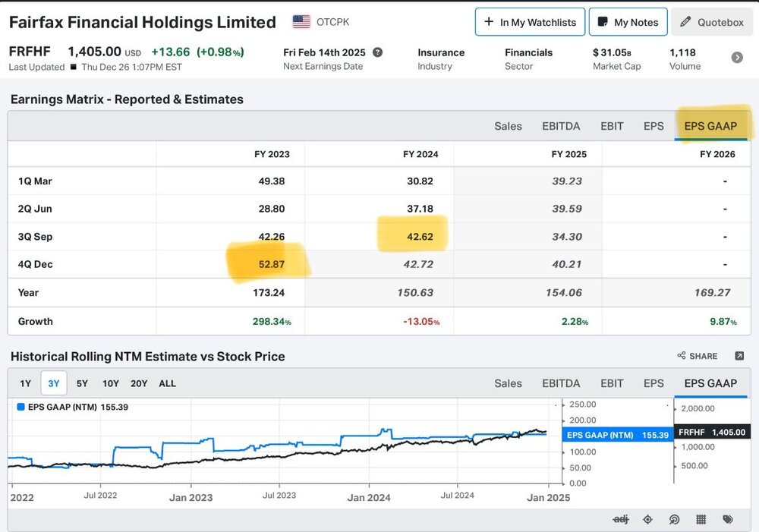Click the tags icon below chart
The image size is (759, 532).
coord(728,519)
